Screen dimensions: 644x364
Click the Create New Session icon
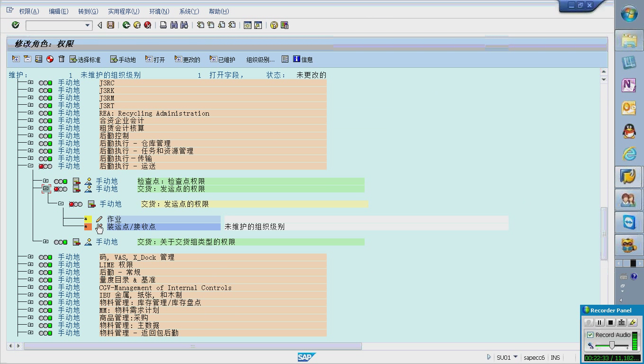247,25
